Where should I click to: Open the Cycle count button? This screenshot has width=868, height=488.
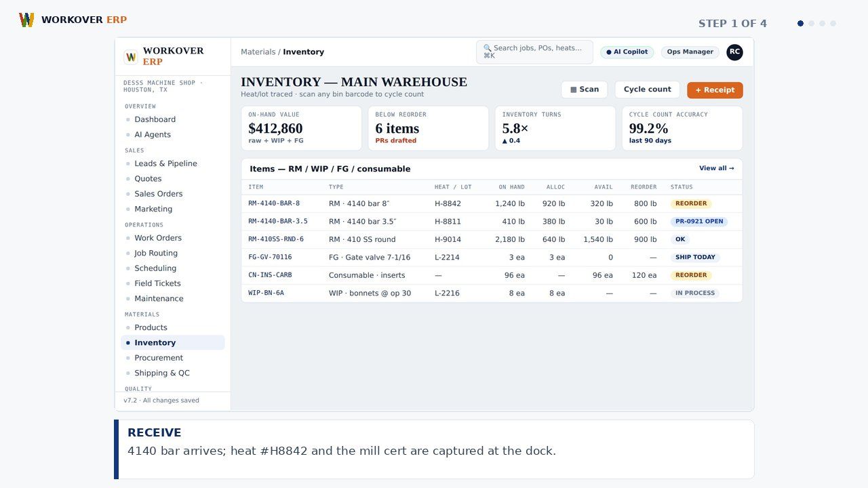647,89
